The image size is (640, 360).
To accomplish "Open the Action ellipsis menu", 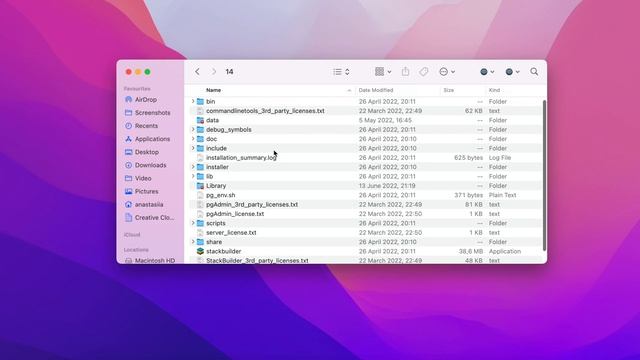I will point(447,72).
